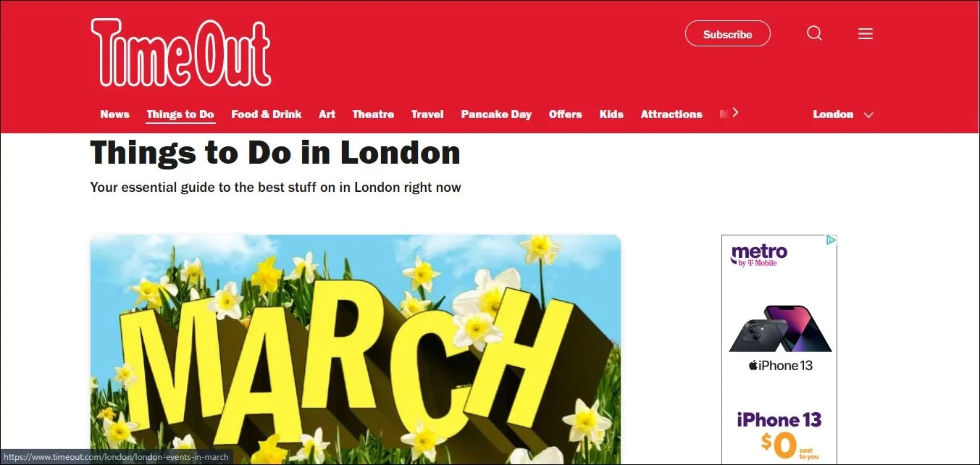Navigate to Theatre section
980x465 pixels.
373,114
